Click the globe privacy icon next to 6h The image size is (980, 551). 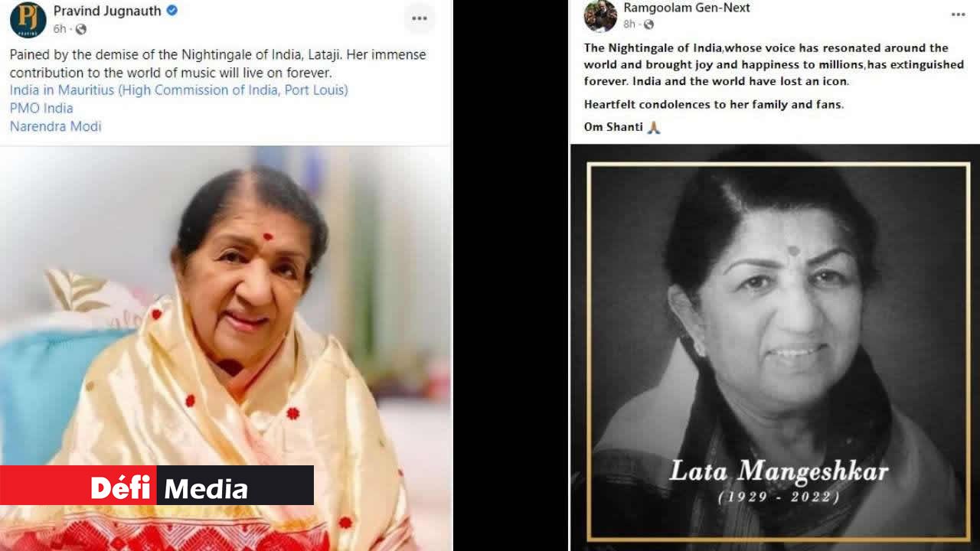[81, 29]
